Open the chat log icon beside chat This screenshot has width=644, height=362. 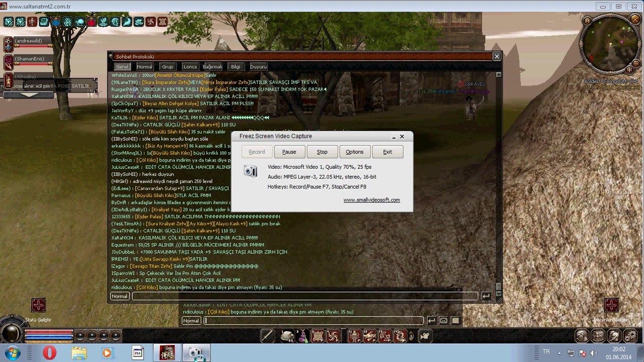click(x=455, y=320)
